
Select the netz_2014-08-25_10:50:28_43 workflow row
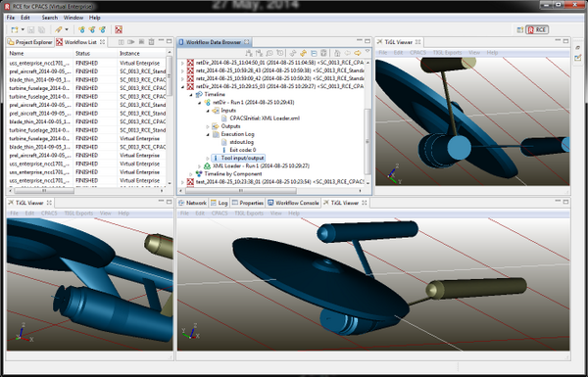[x=275, y=71]
